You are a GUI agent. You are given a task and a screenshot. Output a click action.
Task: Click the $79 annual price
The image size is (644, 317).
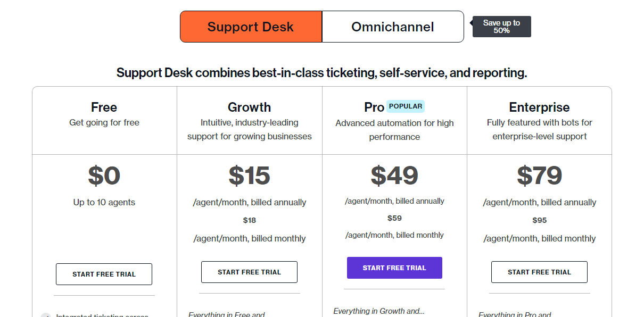[x=539, y=176]
